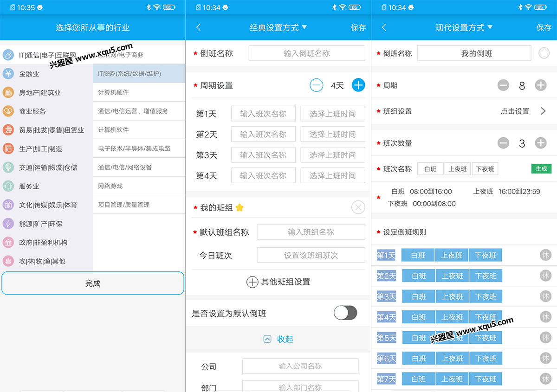Screen dimensions: 557x392
Task: Select IT服务(系统/数据/维护) sub-industry
Action: click(139, 73)
